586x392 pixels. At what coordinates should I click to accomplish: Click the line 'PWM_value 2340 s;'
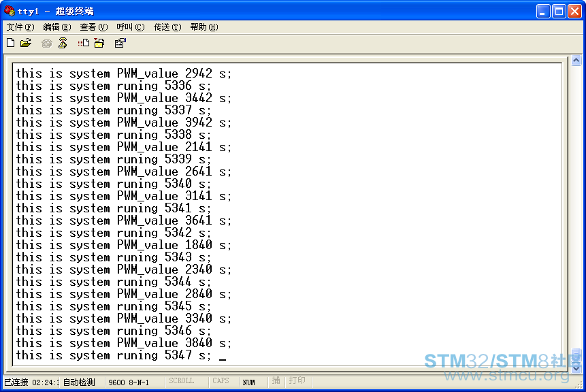pos(124,269)
